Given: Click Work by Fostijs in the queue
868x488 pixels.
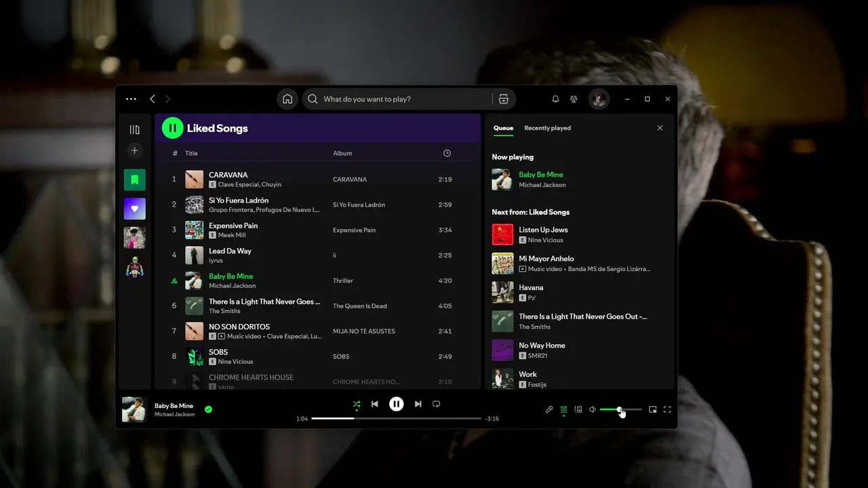Looking at the screenshot, I should [528, 374].
